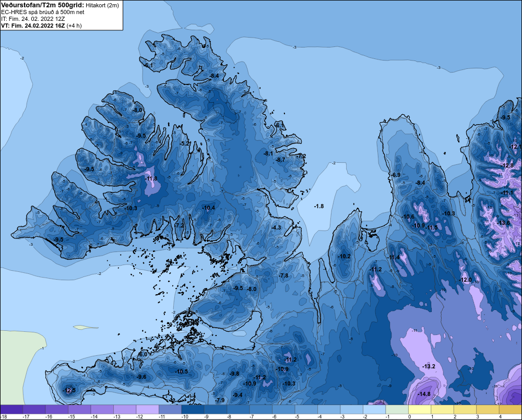
Task: Click the -6.0 temperature value on the map
Action: pyautogui.click(x=143, y=354)
